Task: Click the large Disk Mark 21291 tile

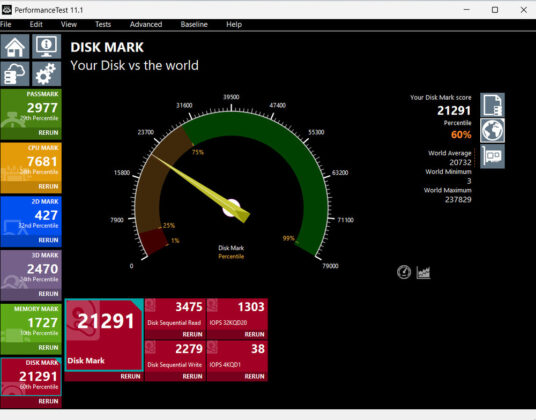Action: click(x=104, y=335)
